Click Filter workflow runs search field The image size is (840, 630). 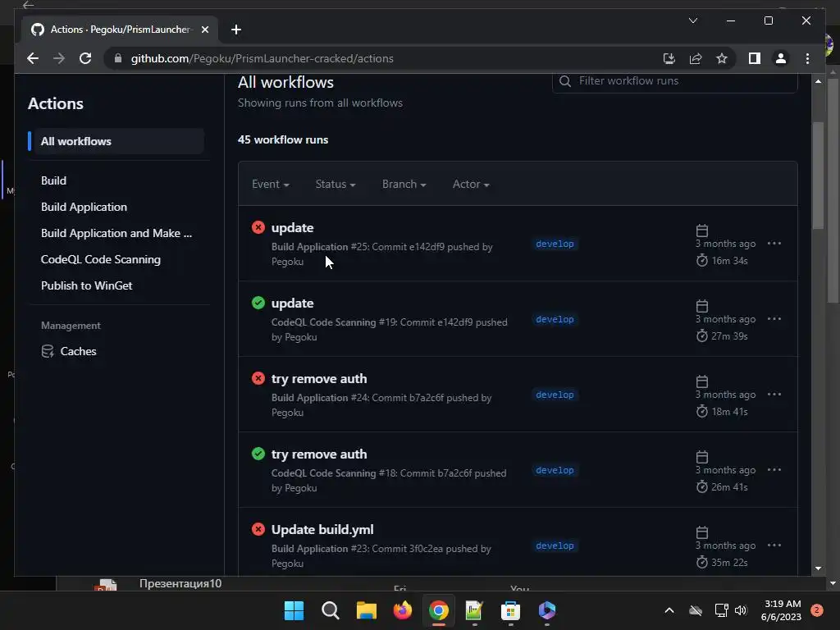(674, 81)
